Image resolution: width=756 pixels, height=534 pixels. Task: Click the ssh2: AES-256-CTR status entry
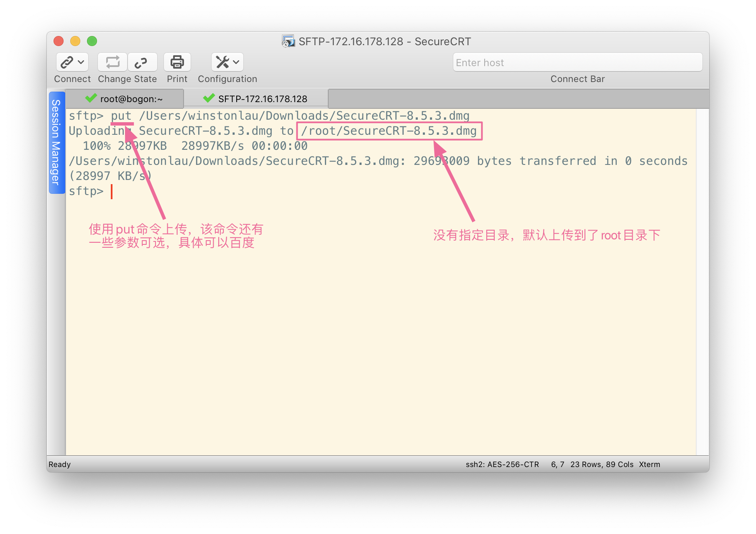coord(502,465)
